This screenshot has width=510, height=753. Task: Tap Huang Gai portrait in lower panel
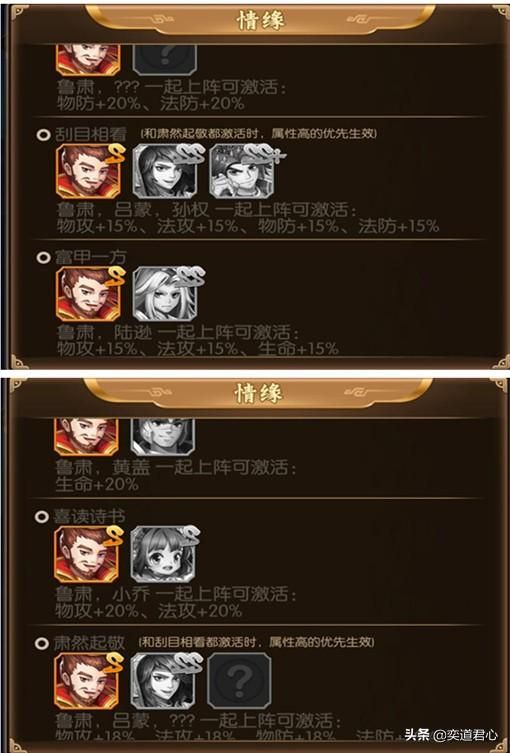click(x=163, y=437)
